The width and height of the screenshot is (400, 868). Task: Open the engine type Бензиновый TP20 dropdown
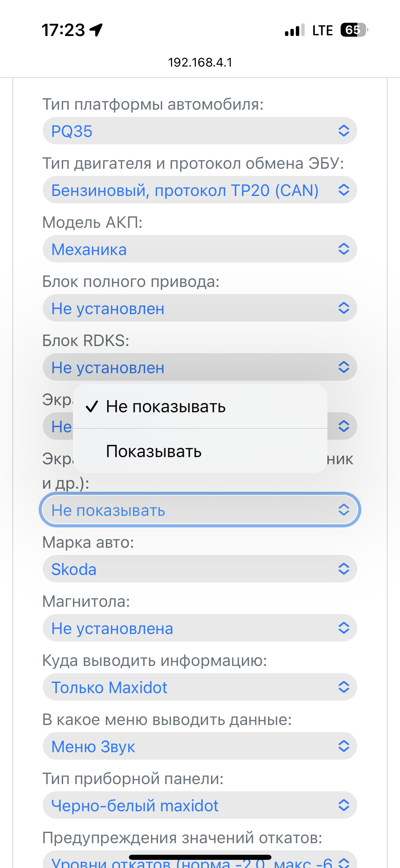(200, 190)
